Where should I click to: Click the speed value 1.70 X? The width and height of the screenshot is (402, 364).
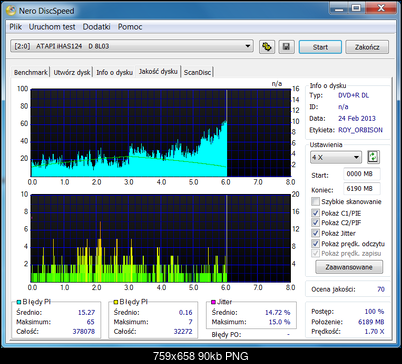pyautogui.click(x=374, y=331)
